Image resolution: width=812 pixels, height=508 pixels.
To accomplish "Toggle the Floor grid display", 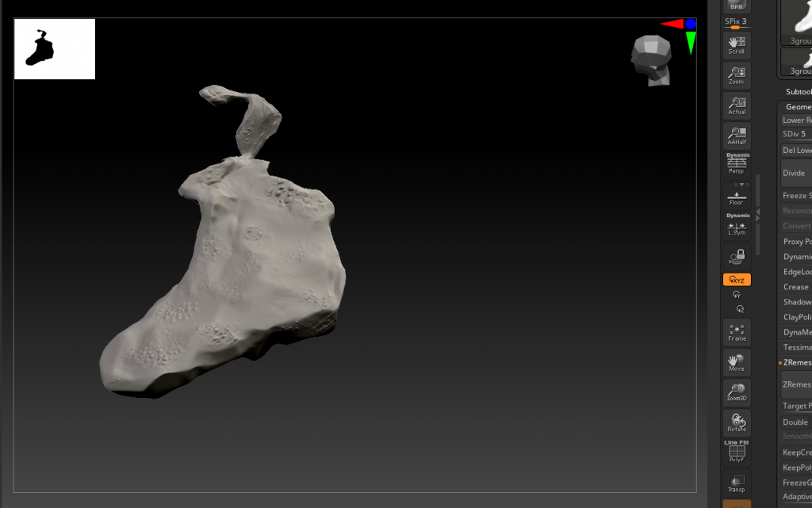I will coord(737,197).
